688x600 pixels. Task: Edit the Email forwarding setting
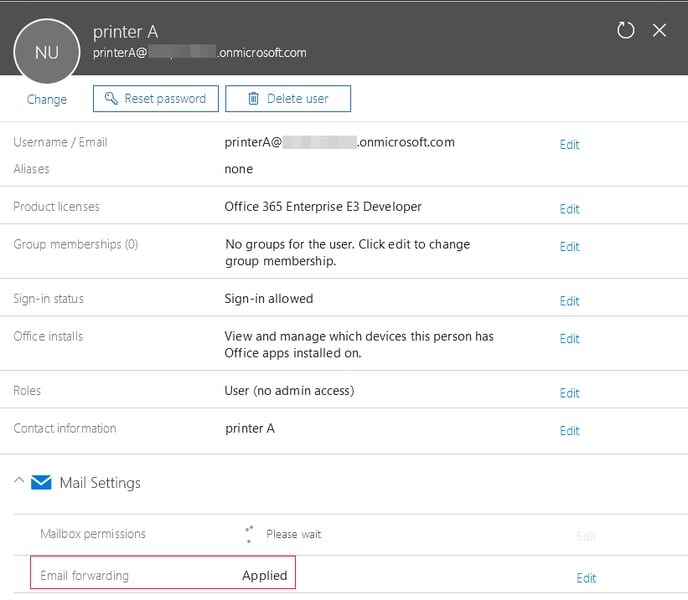586,578
